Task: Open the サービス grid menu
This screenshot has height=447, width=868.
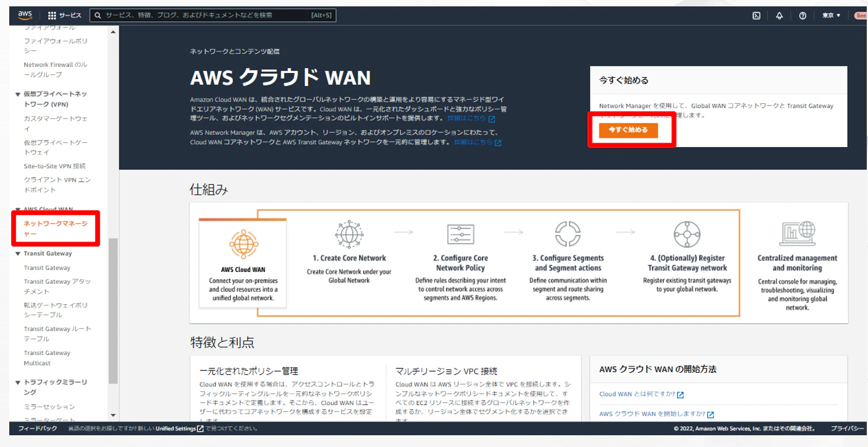Action: click(x=64, y=15)
